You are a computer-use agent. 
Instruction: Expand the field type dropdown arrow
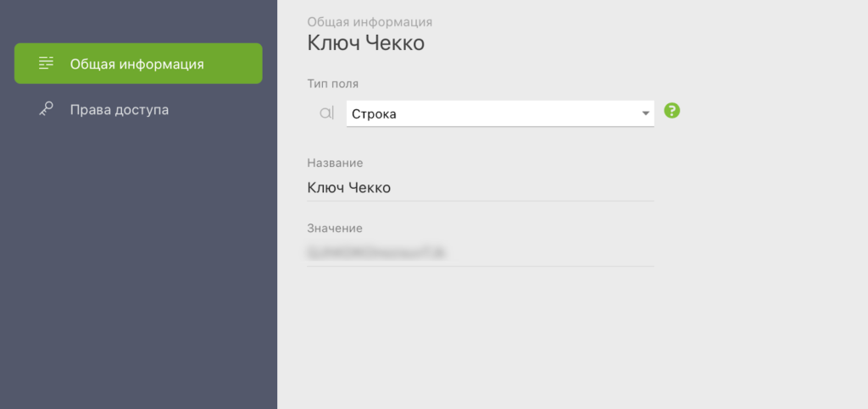(645, 113)
